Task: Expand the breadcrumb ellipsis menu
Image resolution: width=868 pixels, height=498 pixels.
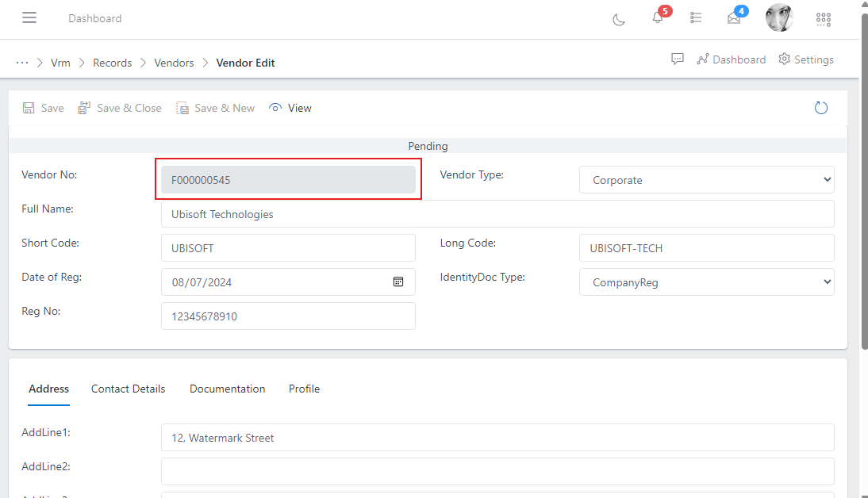Action: coord(21,62)
